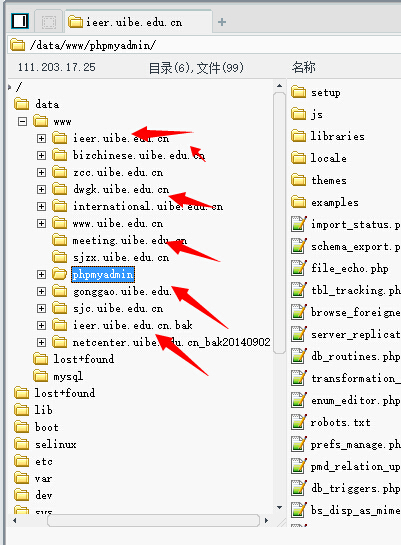Select lost+found folder under data
The height and width of the screenshot is (545, 401).
coord(83,359)
